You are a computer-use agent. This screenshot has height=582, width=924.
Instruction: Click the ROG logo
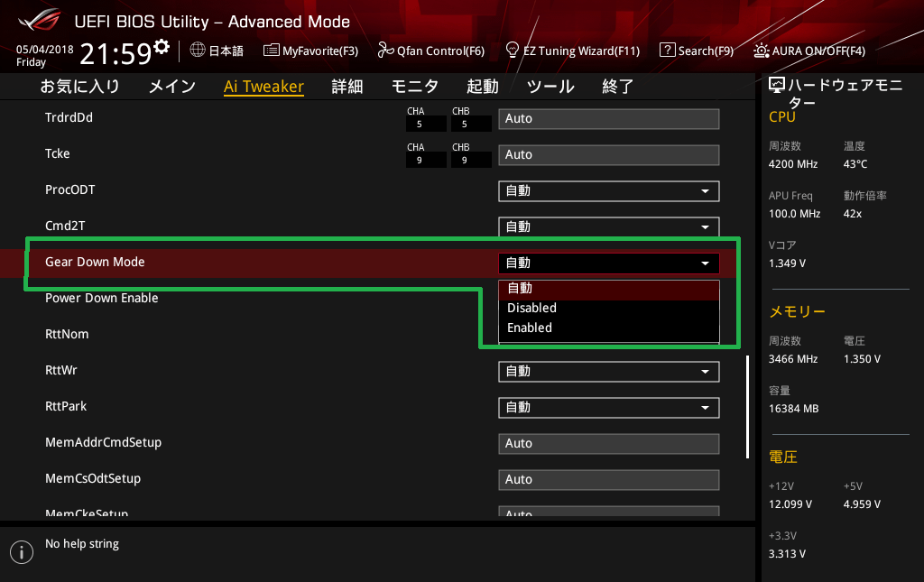point(40,20)
